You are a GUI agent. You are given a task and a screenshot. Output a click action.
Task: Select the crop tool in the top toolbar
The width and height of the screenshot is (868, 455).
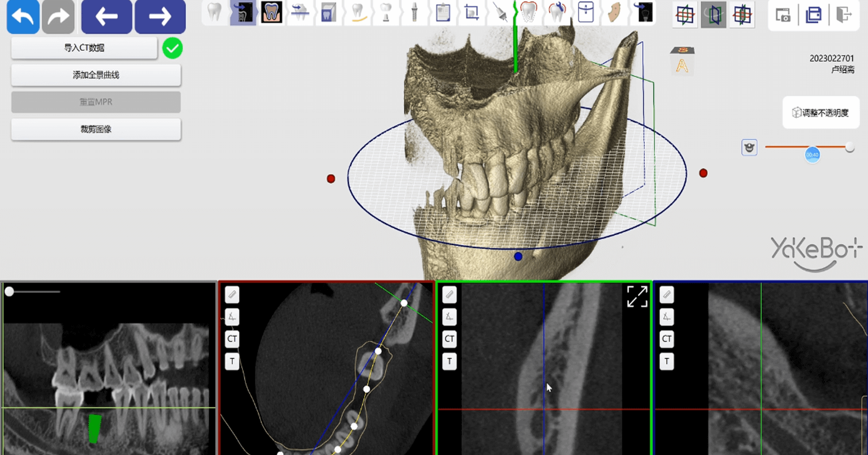471,13
